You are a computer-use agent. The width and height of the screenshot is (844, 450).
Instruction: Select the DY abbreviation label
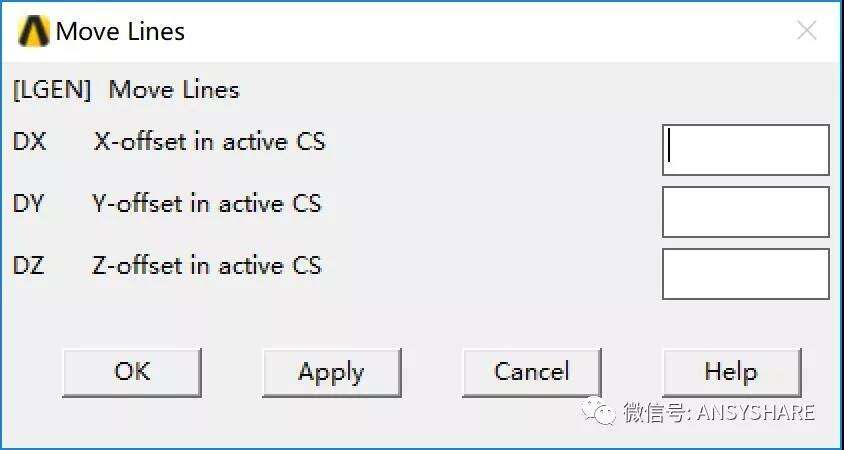pos(28,204)
